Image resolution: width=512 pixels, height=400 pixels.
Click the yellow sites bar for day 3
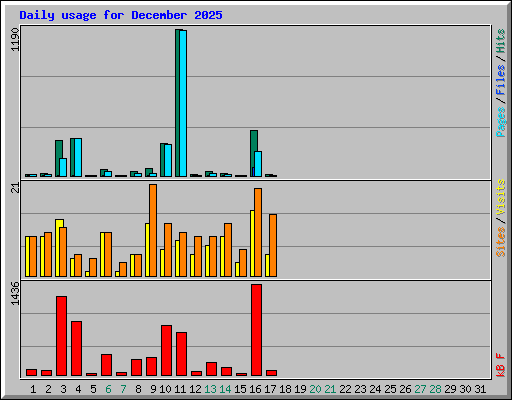click(58, 248)
